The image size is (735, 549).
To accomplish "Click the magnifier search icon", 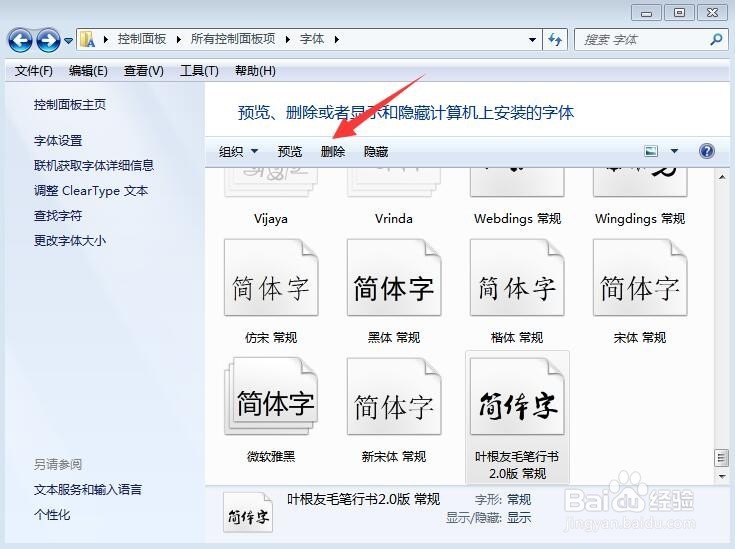I will [716, 40].
